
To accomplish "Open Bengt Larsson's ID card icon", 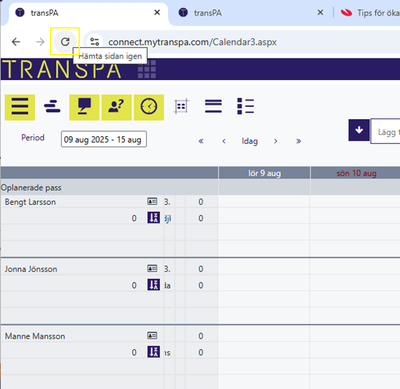I will 152,202.
